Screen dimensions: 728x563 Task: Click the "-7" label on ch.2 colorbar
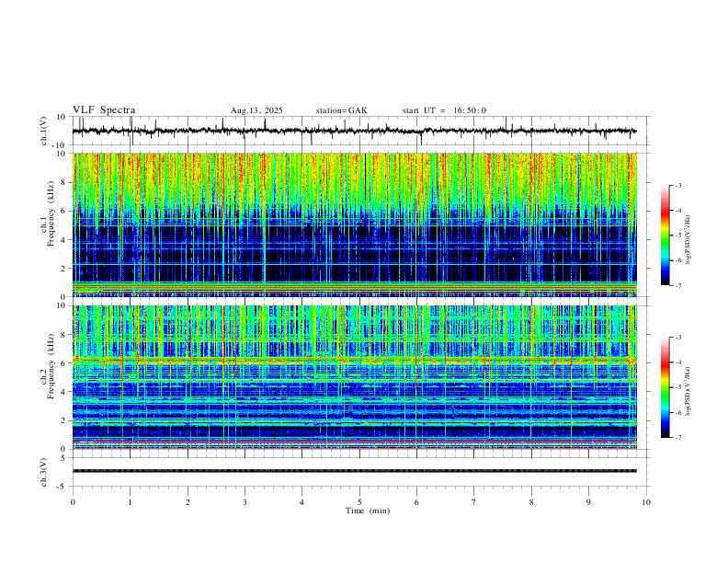(x=677, y=438)
